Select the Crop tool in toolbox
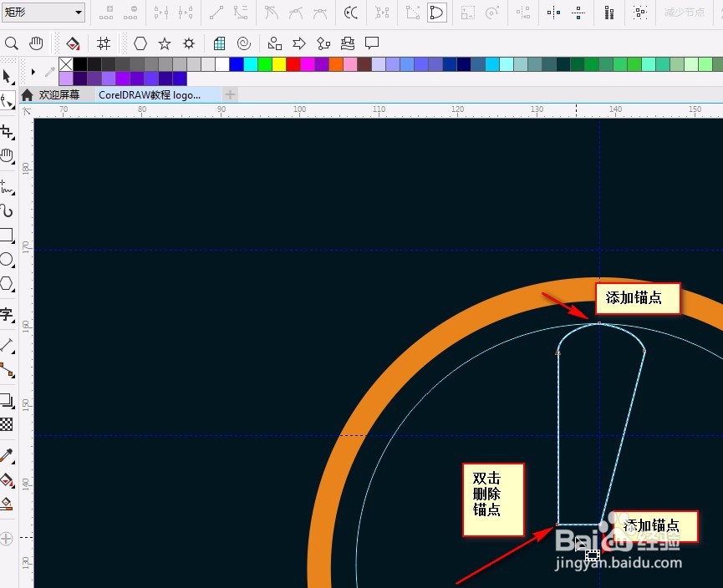723x588 pixels. coord(8,132)
